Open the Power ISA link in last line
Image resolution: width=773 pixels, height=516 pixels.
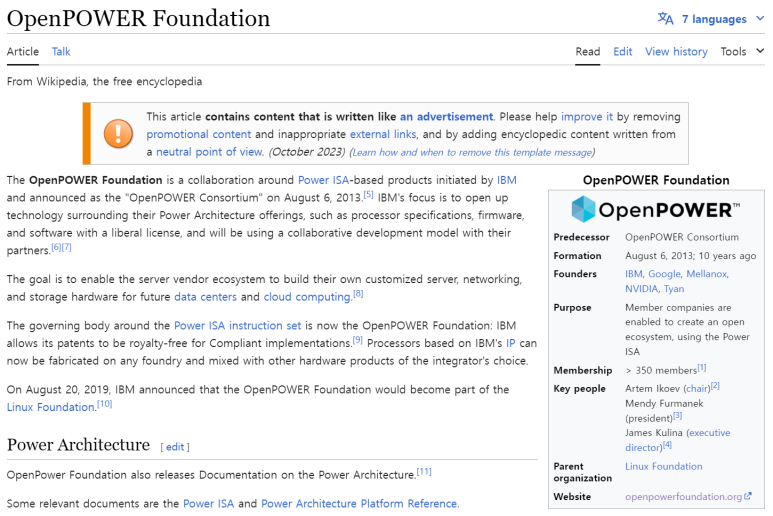(209, 504)
